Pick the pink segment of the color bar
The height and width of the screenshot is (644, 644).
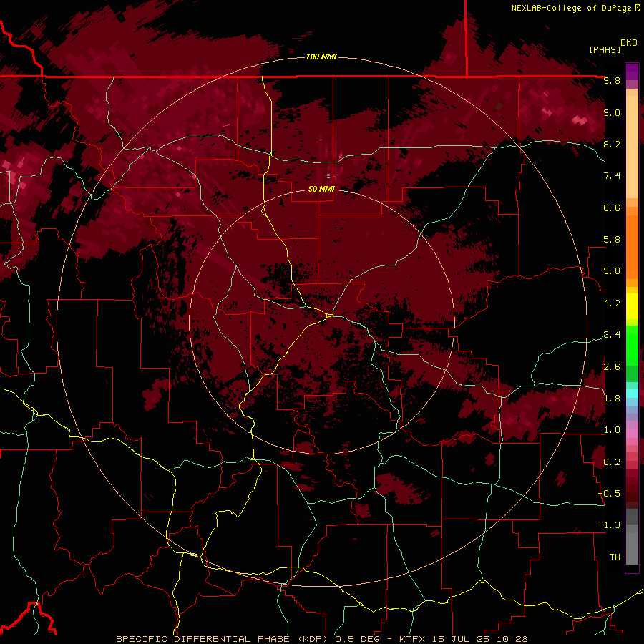click(632, 434)
